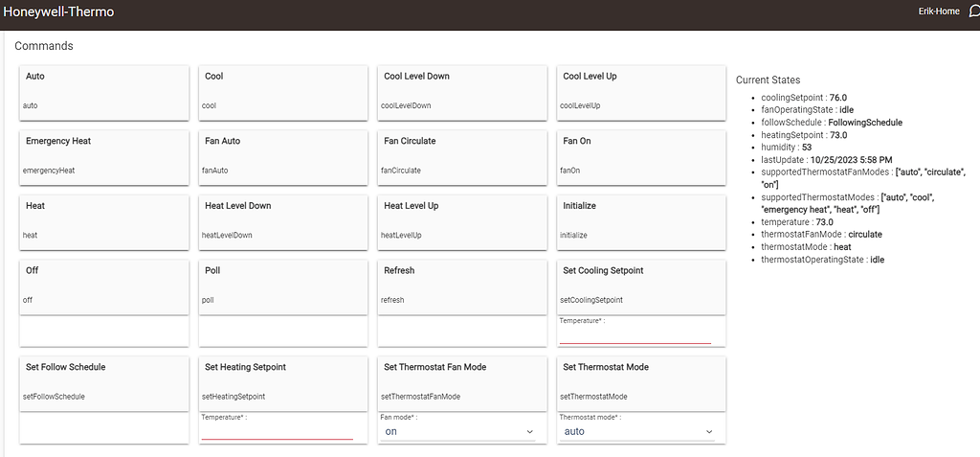Expand the Thermostat mode dropdown
Screen dimensions: 980x457
click(x=637, y=432)
